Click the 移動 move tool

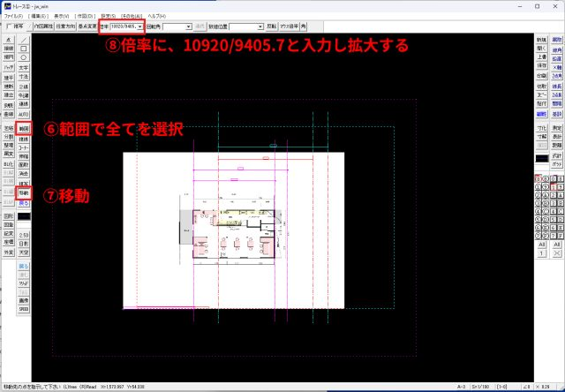(24, 192)
